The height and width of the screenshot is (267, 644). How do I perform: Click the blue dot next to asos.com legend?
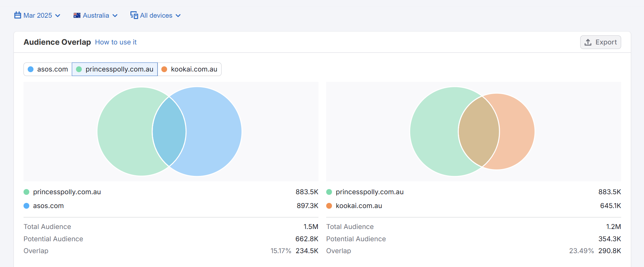26,206
